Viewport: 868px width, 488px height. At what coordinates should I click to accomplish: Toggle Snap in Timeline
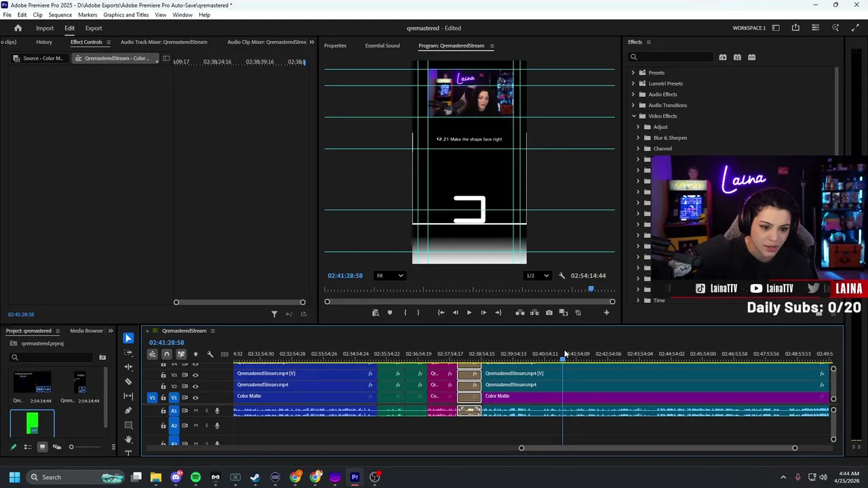pyautogui.click(x=166, y=354)
